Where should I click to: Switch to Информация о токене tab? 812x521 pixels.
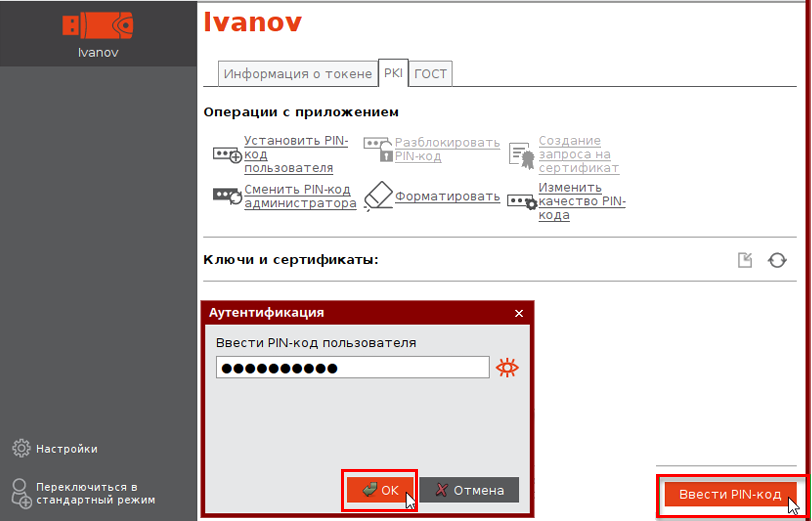point(296,74)
